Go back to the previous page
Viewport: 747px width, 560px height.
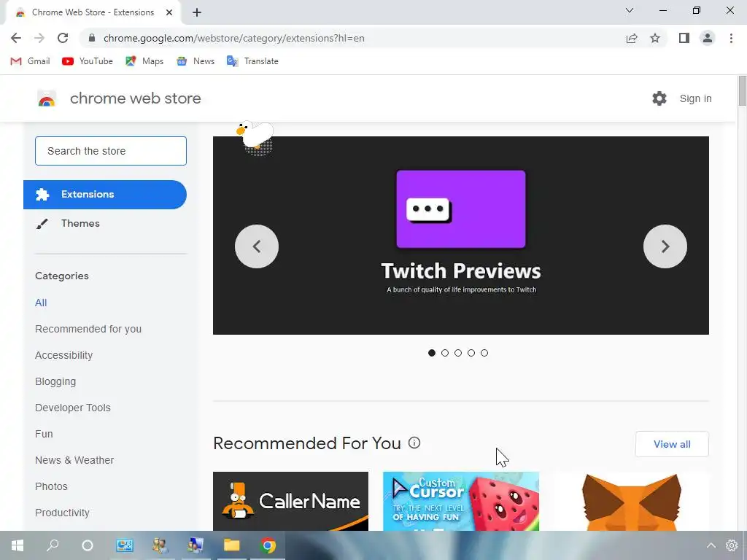click(x=16, y=38)
